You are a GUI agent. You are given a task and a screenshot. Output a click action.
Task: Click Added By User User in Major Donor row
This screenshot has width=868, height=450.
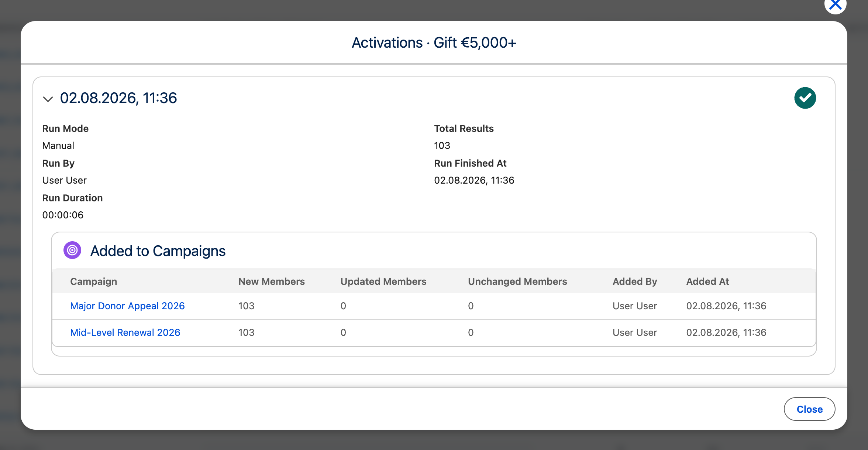[635, 306]
